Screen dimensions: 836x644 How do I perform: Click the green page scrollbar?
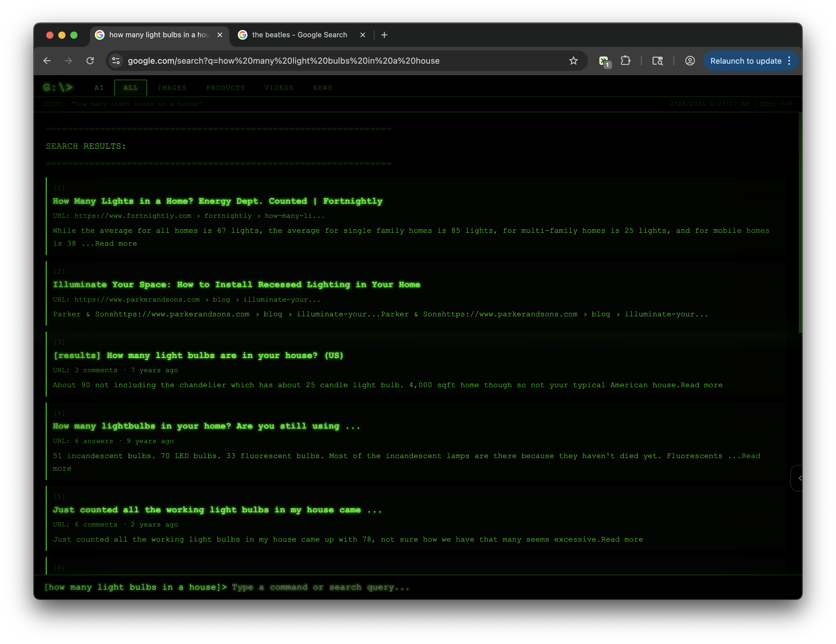(800, 222)
